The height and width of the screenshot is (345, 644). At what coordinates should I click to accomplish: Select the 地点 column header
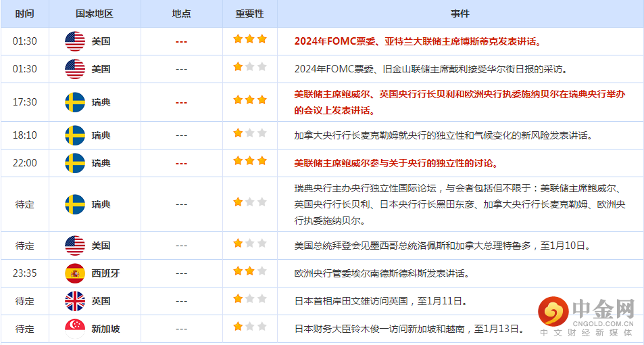[x=181, y=14]
